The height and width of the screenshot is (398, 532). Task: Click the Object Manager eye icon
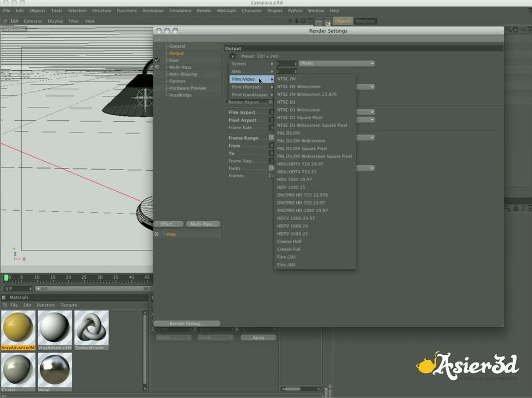523,29
